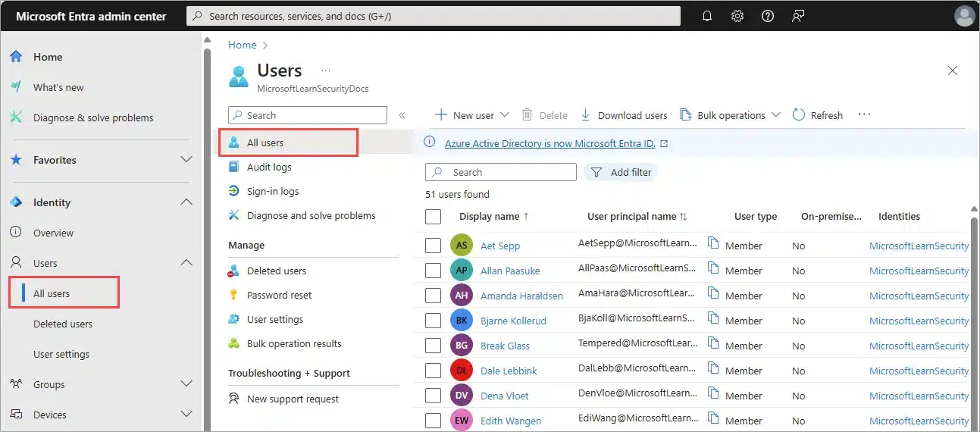Tick the checkbox for Edith Wangen

[x=433, y=421]
